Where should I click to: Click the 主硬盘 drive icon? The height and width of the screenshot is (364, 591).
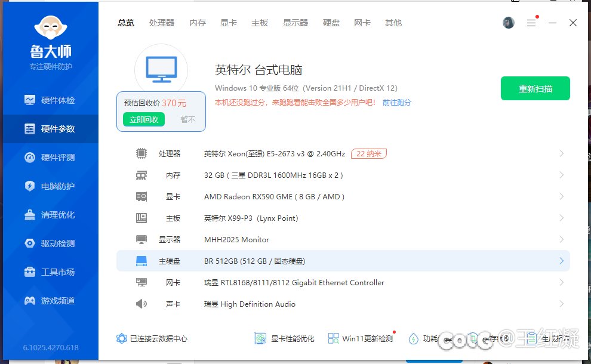coord(141,261)
